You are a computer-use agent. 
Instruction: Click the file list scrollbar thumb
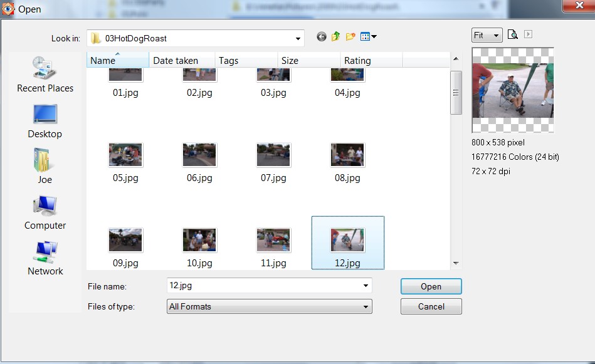456,93
